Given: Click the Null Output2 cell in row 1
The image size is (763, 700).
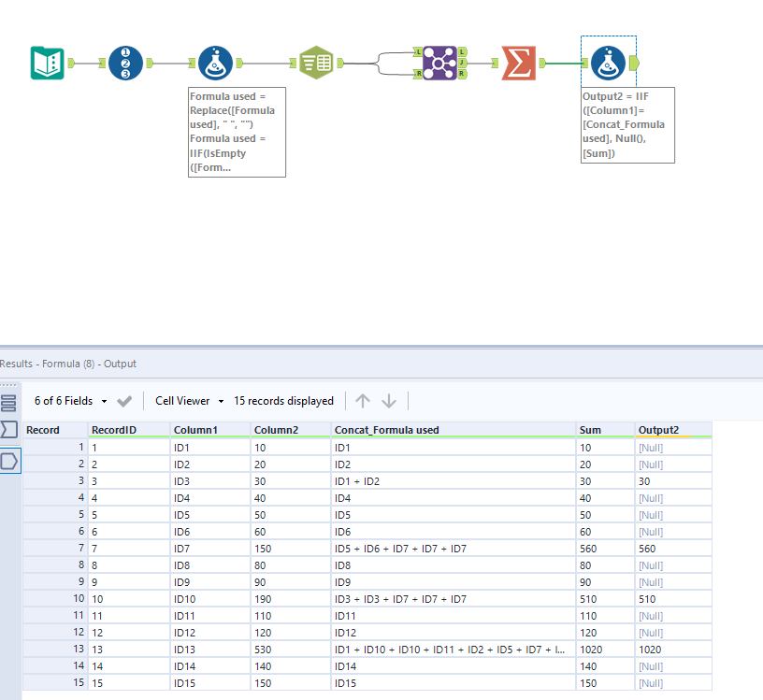Looking at the screenshot, I should point(673,448).
